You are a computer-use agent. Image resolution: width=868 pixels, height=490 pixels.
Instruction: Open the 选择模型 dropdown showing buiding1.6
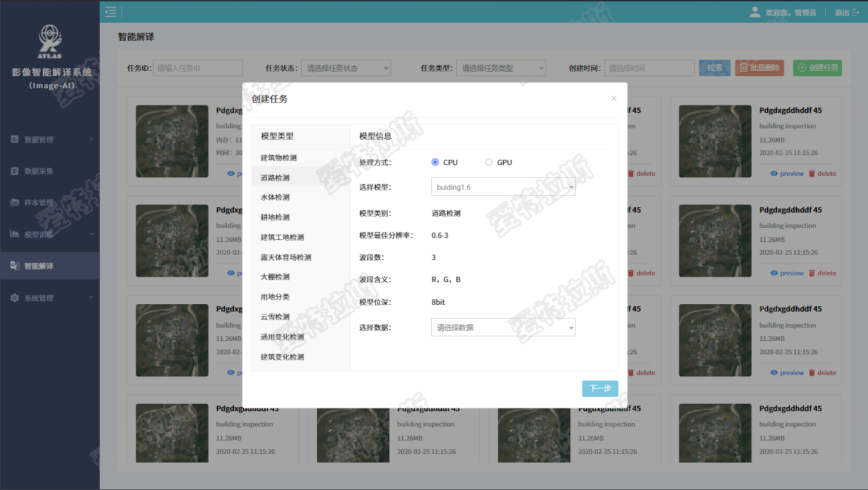click(x=503, y=187)
